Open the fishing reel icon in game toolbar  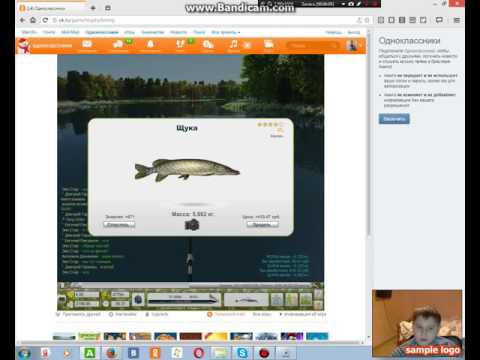(138, 299)
